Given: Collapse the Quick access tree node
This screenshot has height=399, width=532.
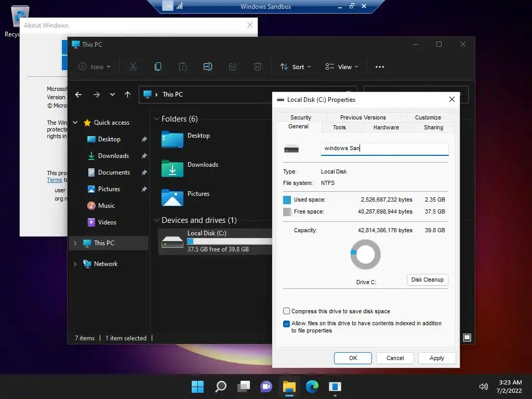Looking at the screenshot, I should click(75, 123).
